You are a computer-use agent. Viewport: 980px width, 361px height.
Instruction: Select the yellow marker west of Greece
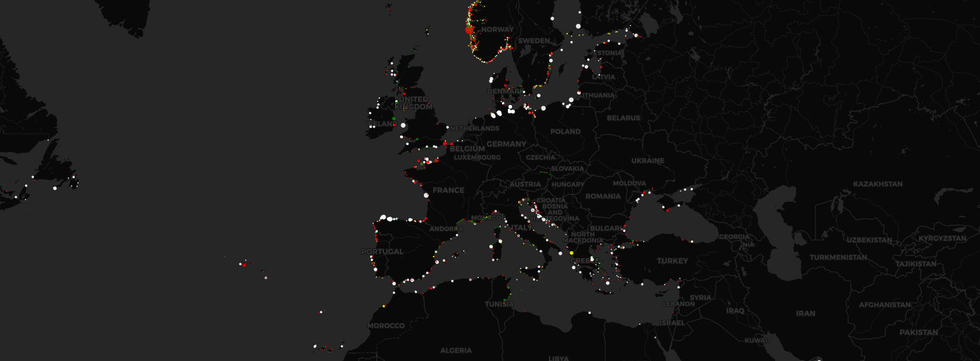(572, 253)
